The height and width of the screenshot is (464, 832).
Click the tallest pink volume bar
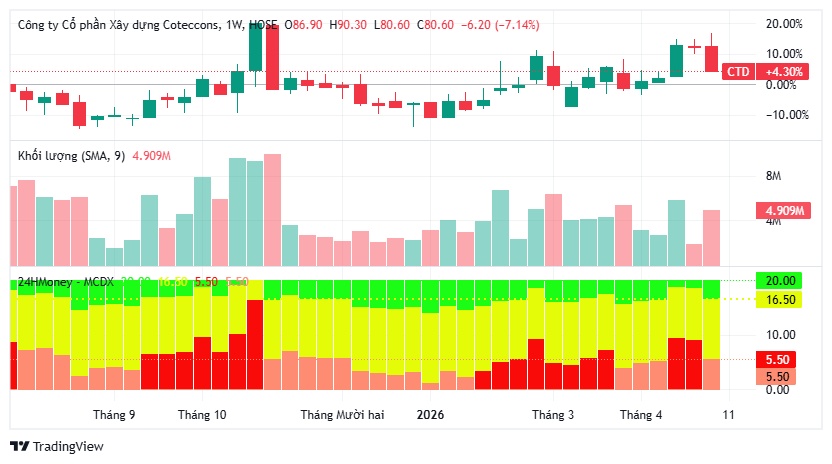coord(272,210)
